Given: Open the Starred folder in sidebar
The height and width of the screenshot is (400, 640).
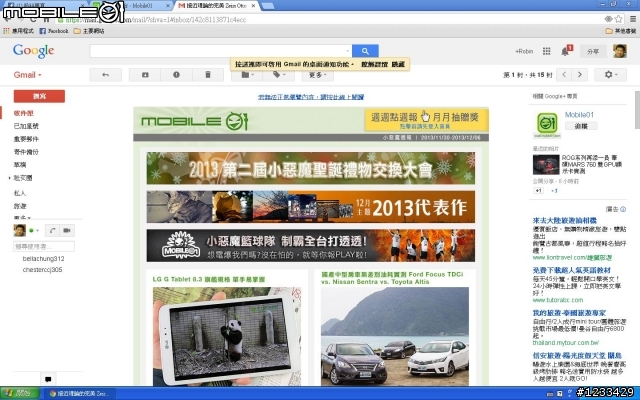Looking at the screenshot, I should point(26,126).
